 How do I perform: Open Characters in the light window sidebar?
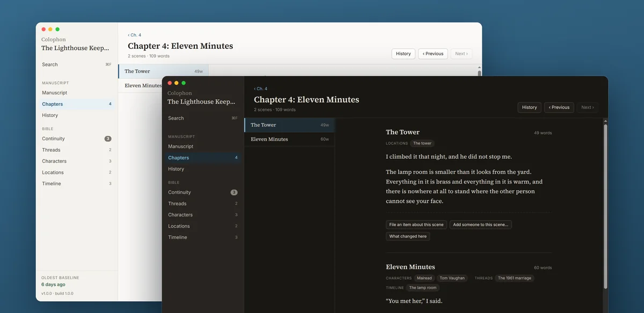tap(77, 161)
